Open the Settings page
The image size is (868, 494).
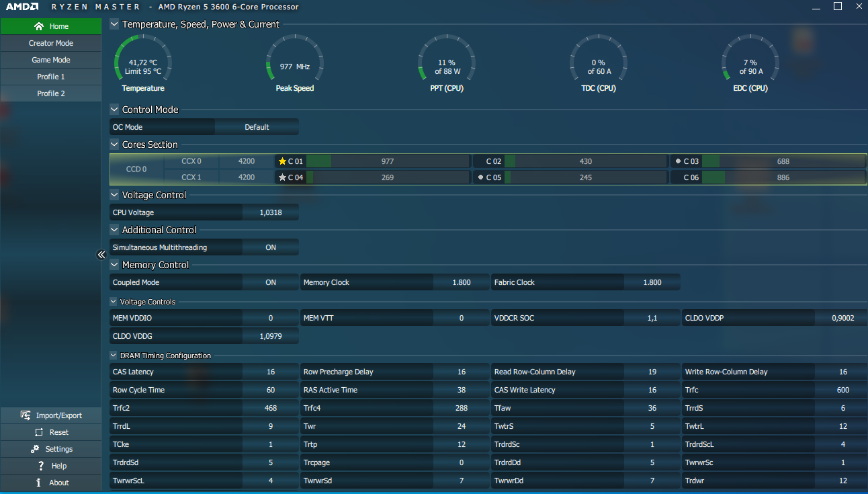[x=50, y=449]
